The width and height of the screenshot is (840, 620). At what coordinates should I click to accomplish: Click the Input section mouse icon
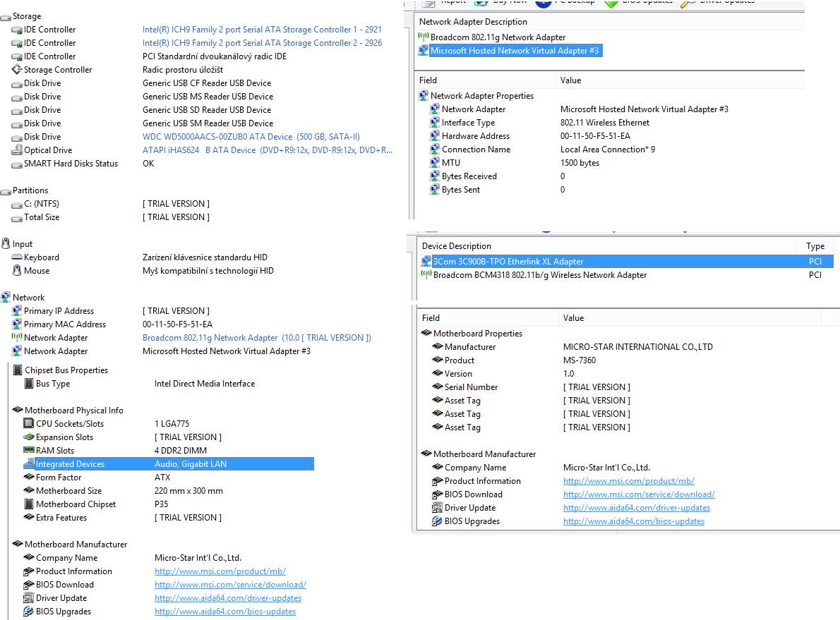point(6,243)
